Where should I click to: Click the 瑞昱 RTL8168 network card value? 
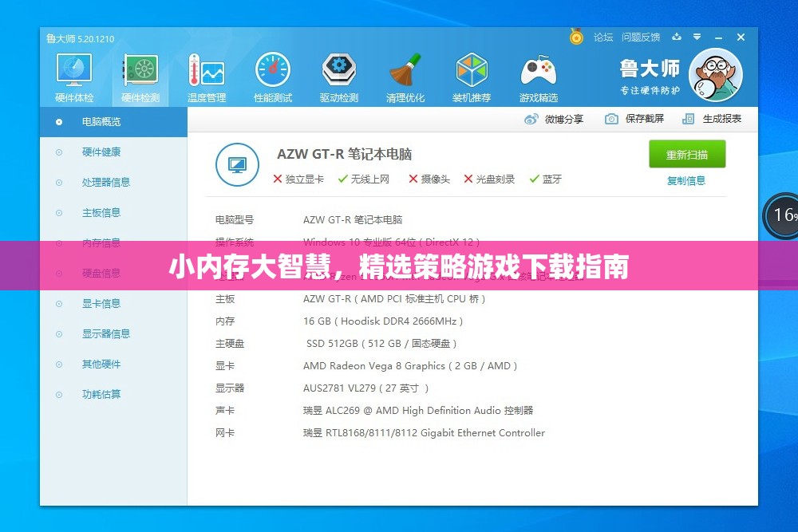coord(424,433)
